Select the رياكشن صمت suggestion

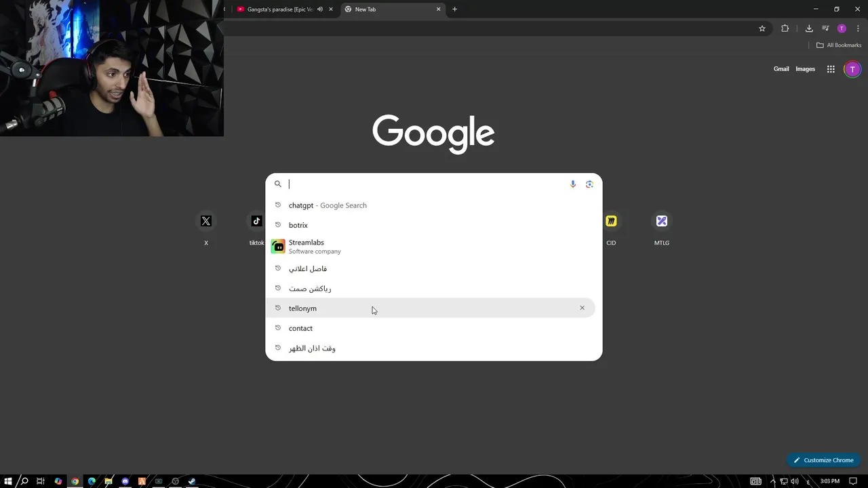click(x=433, y=289)
